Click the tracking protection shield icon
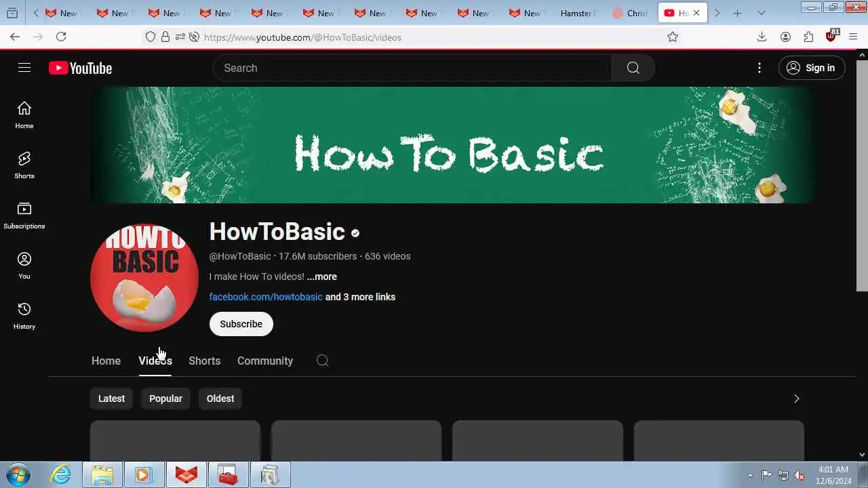 click(x=151, y=37)
